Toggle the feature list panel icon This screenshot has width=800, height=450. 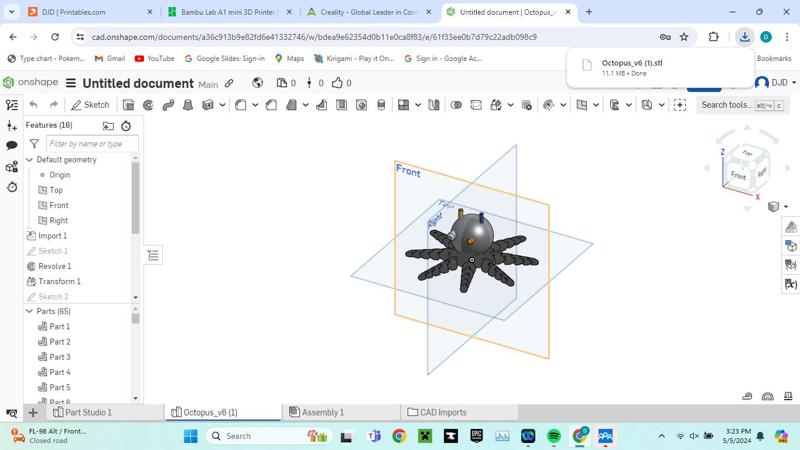coord(12,105)
